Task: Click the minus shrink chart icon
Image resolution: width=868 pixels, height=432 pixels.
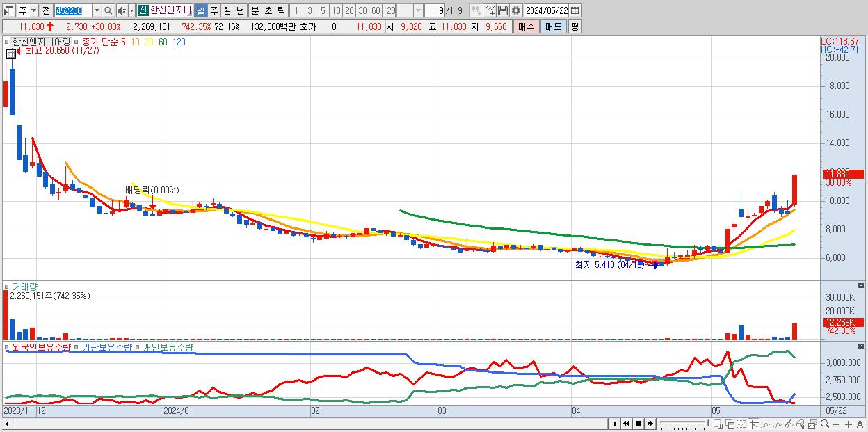Action: 836,424
